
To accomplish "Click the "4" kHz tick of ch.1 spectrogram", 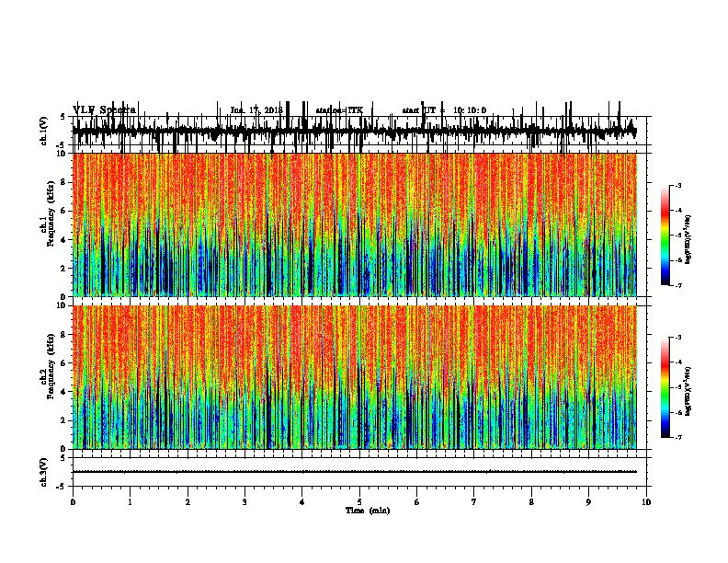I will 64,240.
